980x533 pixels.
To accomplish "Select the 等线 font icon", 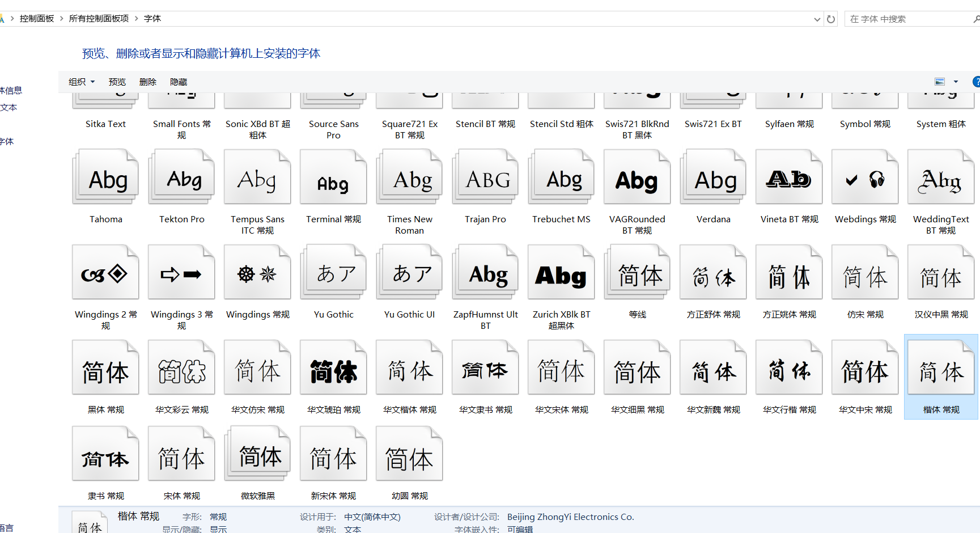I will coord(637,272).
